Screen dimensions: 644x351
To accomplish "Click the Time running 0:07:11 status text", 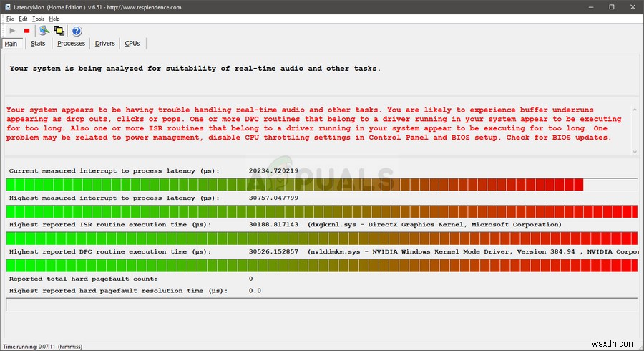I will point(42,347).
